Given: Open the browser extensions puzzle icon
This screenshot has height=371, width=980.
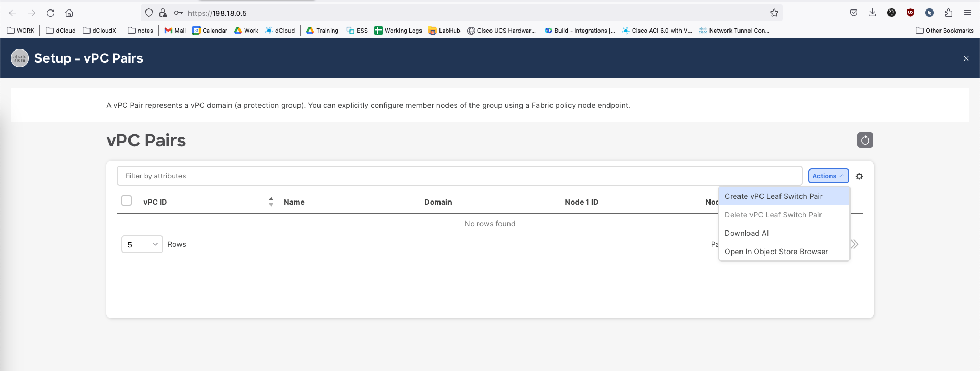Looking at the screenshot, I should (x=948, y=13).
